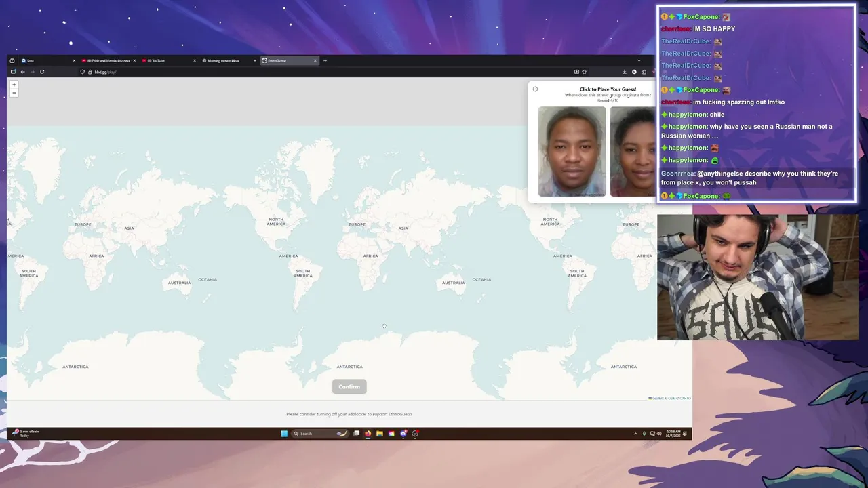Click the screenshot icon left of bookmark star
The height and width of the screenshot is (488, 868).
576,72
